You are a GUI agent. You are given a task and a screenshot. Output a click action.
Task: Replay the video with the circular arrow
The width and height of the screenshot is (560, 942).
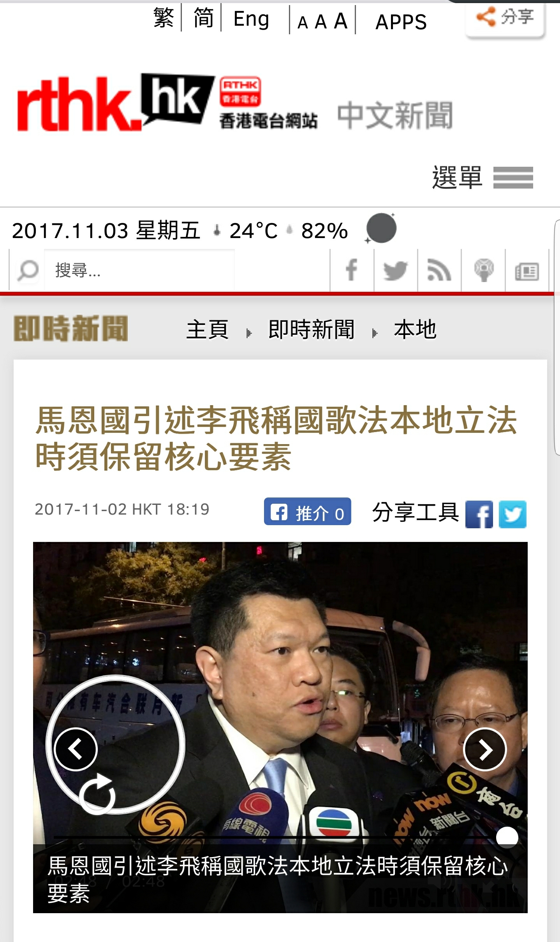click(97, 794)
